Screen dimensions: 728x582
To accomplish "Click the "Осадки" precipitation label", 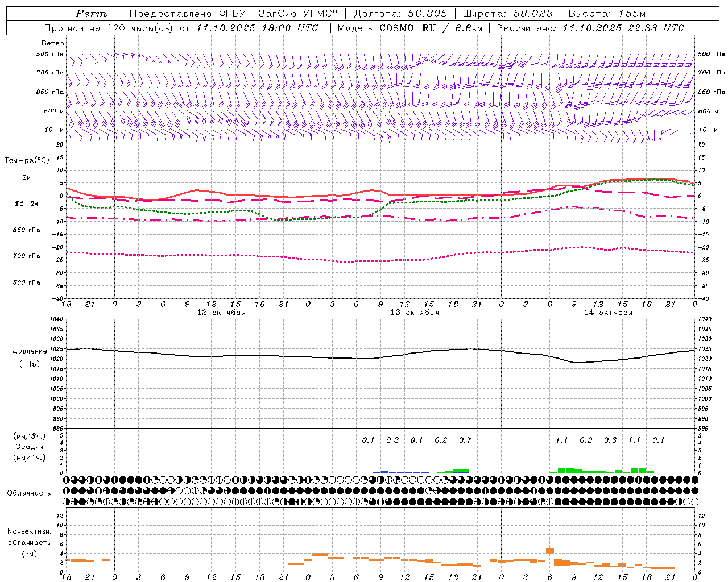I will pyautogui.click(x=30, y=447).
